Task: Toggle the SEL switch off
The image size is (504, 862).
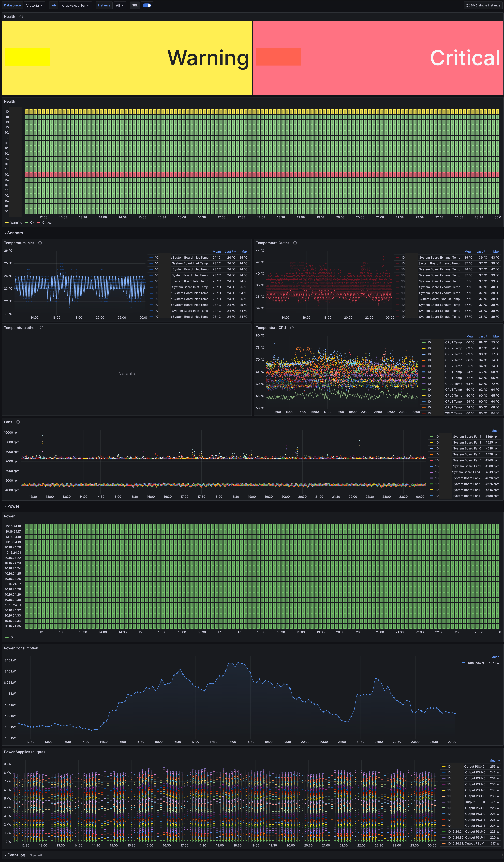Action: 147,5
